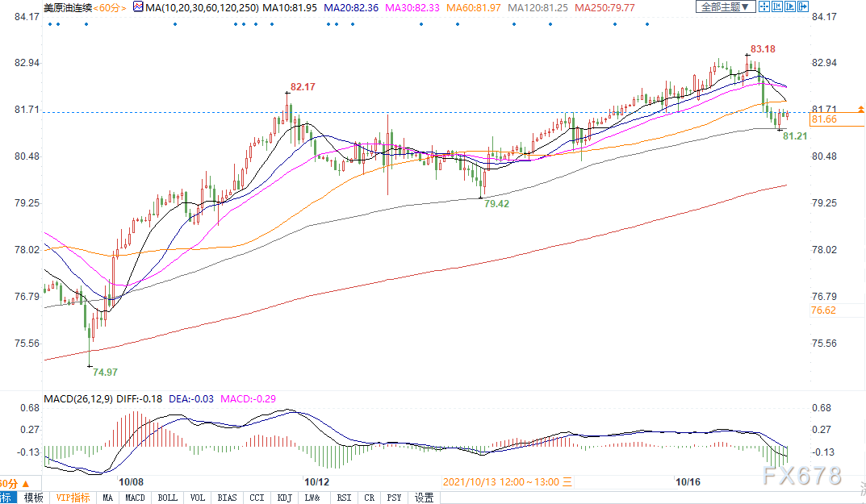Select the PSY indicator tab

(395, 498)
